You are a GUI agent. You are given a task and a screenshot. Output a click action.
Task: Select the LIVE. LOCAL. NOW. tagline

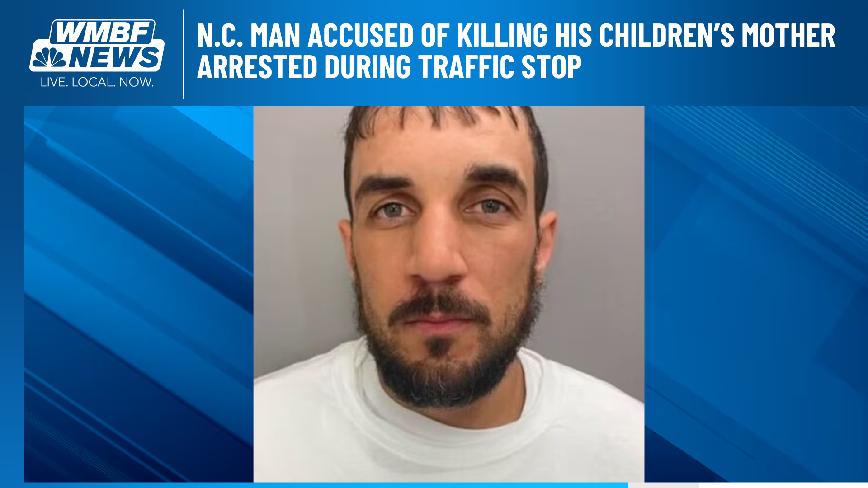(97, 82)
